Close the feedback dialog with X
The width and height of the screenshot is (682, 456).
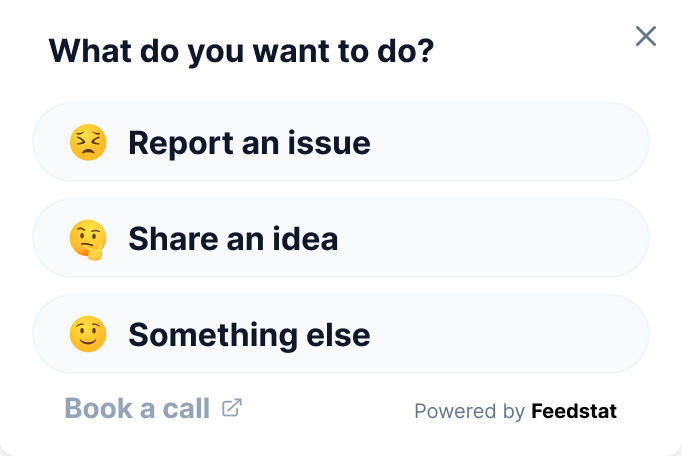646,37
